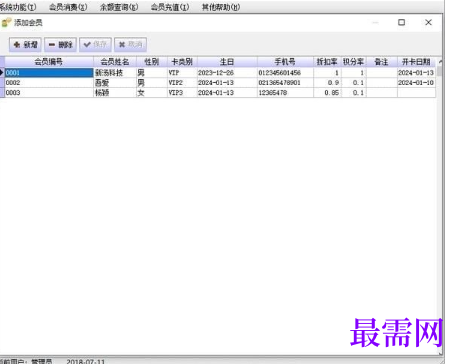Click the 新增 (add) toolbar button
462x364 pixels.
[25, 45]
